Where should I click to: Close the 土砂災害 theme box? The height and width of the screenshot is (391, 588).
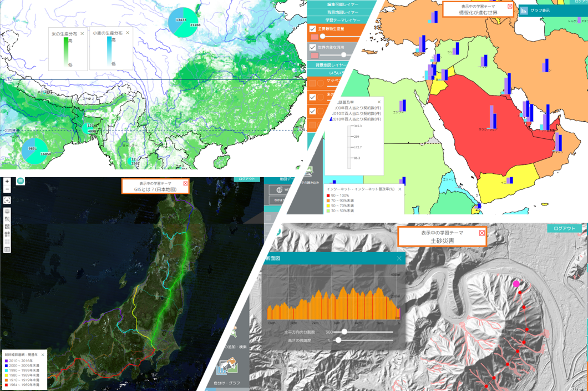pyautogui.click(x=481, y=233)
